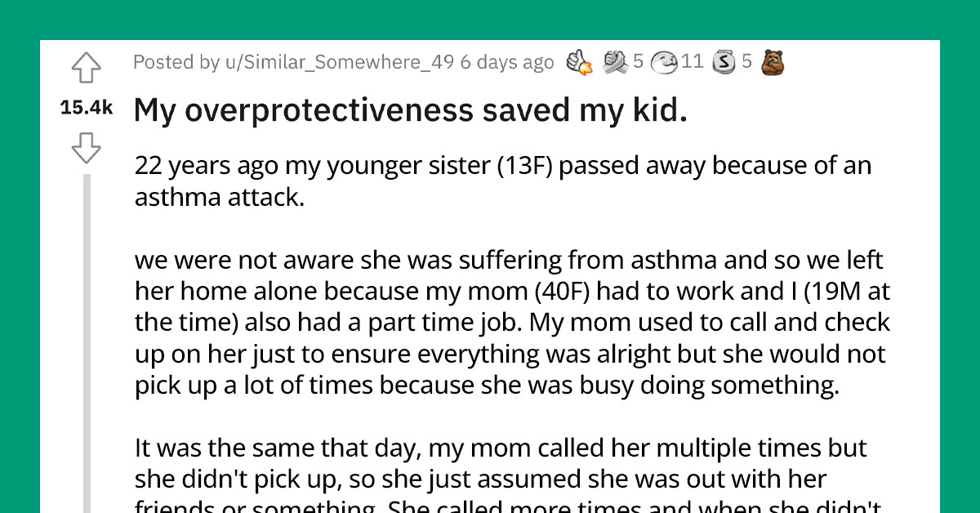Viewport: 980px width, 513px height.
Task: Click the Silver 'S' award icon
Action: coord(724,60)
